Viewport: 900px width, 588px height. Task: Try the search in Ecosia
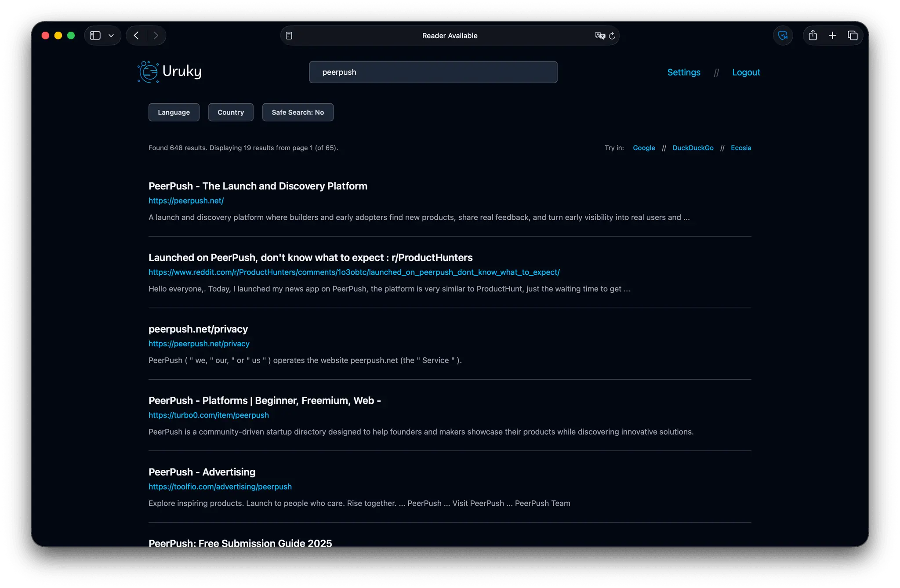coord(740,148)
